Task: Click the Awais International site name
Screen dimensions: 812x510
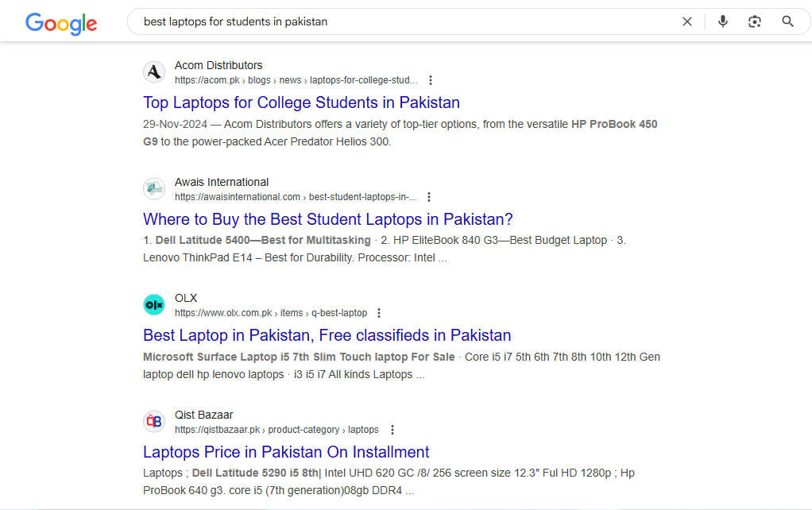Action: click(222, 182)
